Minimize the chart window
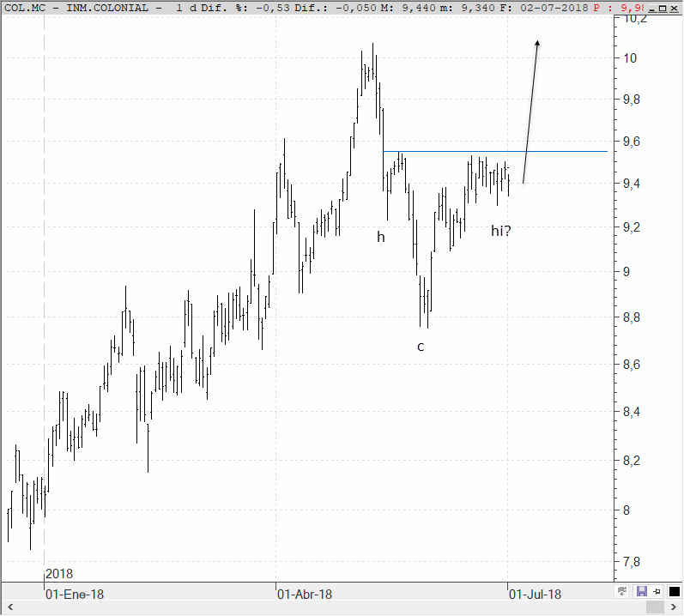 tap(653, 8)
